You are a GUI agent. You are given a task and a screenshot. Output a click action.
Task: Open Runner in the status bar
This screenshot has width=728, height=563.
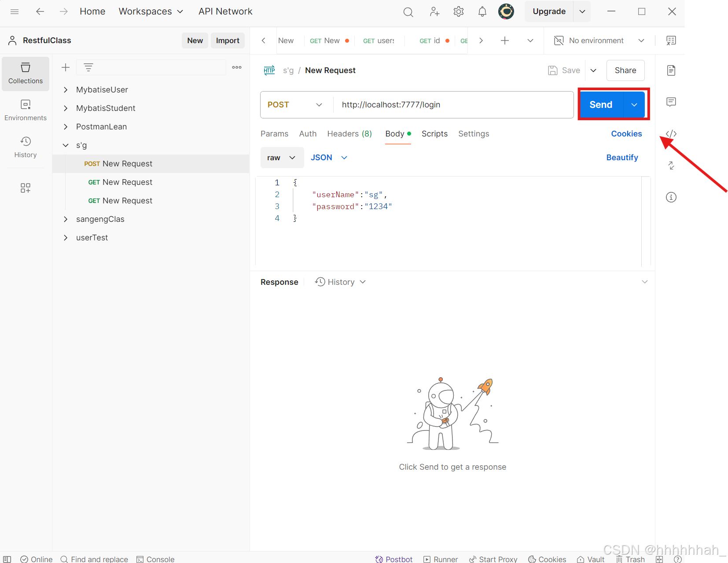click(x=441, y=559)
